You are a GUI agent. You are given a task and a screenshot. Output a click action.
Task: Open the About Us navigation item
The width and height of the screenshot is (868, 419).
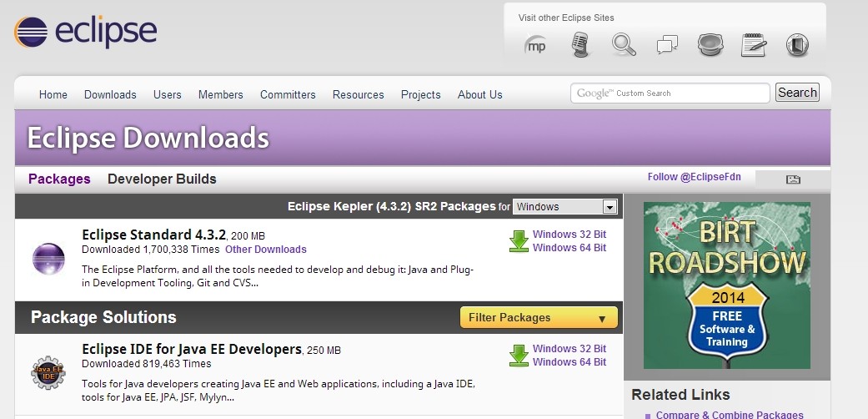[x=480, y=95]
